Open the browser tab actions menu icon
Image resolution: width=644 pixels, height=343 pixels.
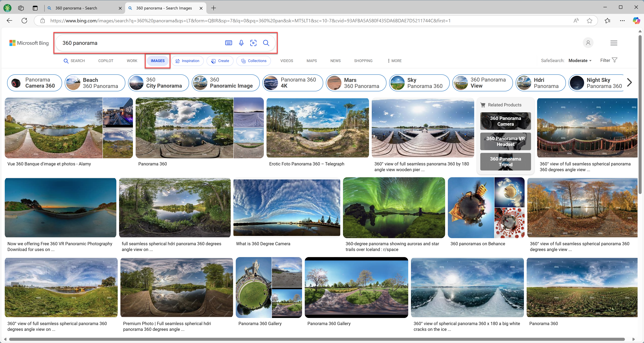[x=35, y=8]
